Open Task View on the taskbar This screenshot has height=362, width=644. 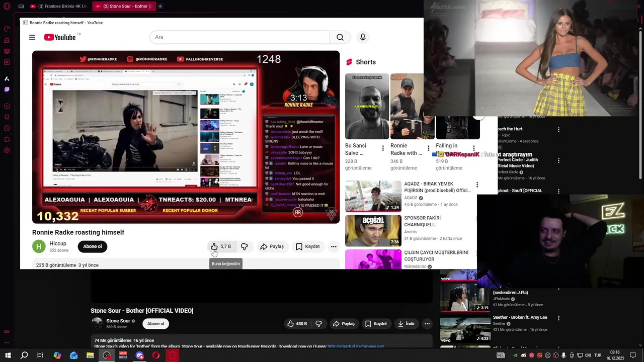click(x=40, y=355)
